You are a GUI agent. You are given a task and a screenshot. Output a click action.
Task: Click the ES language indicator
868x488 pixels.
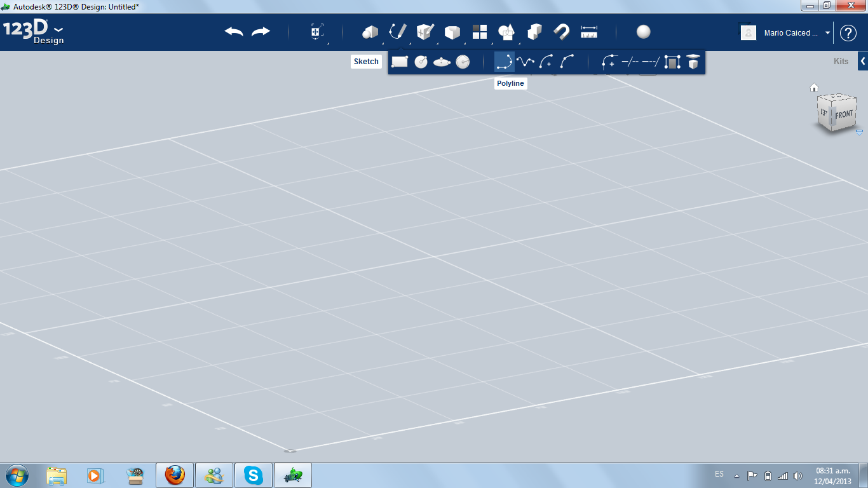719,474
